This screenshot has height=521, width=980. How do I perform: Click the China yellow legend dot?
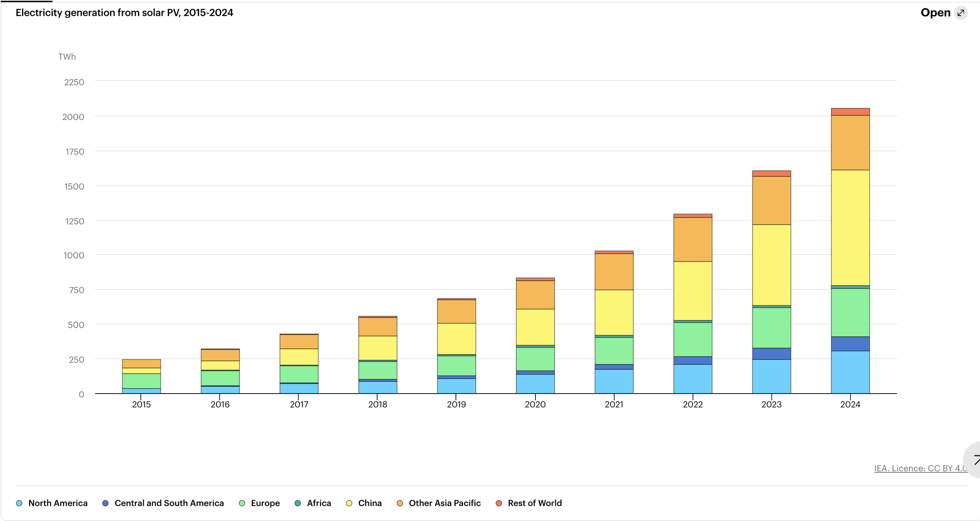(349, 503)
